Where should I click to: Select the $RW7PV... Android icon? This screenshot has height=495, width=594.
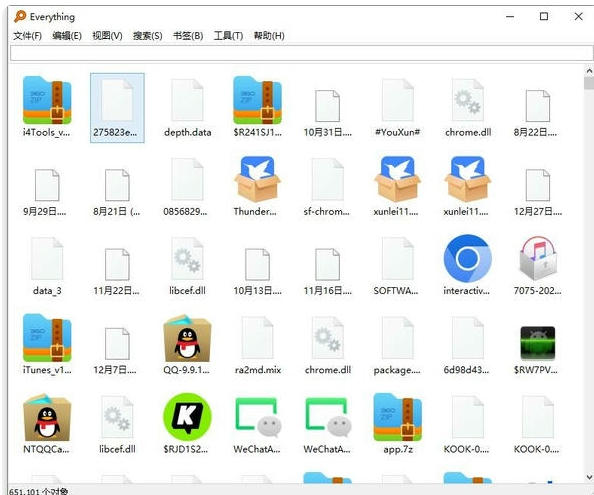pos(538,343)
